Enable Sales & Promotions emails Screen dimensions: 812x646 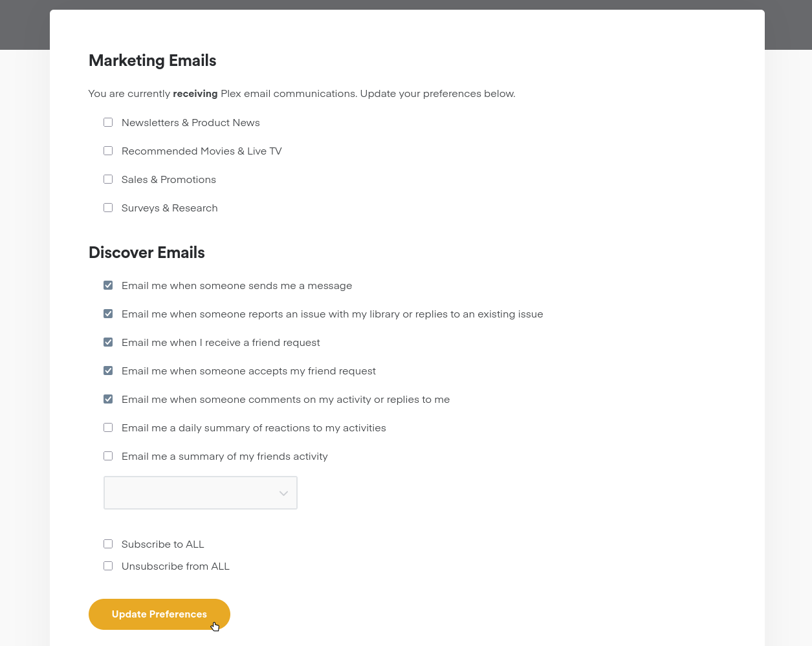click(108, 179)
